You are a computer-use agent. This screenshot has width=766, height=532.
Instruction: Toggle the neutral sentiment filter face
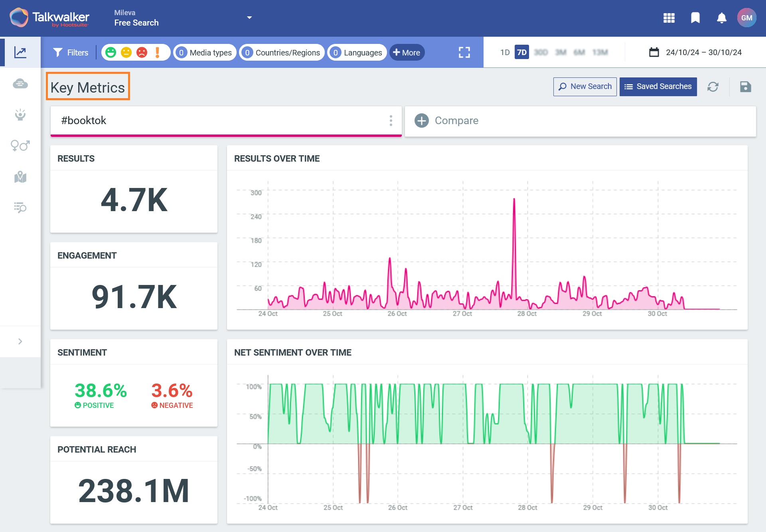pos(126,52)
